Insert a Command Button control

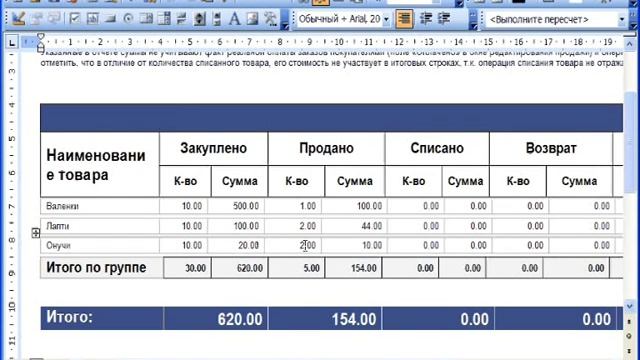pyautogui.click(x=110, y=19)
